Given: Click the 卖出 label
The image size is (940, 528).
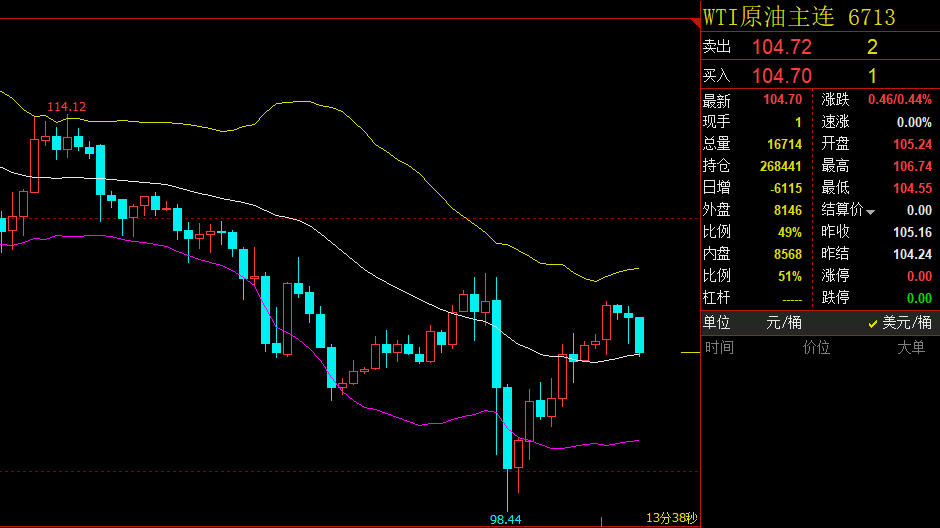Looking at the screenshot, I should (717, 47).
